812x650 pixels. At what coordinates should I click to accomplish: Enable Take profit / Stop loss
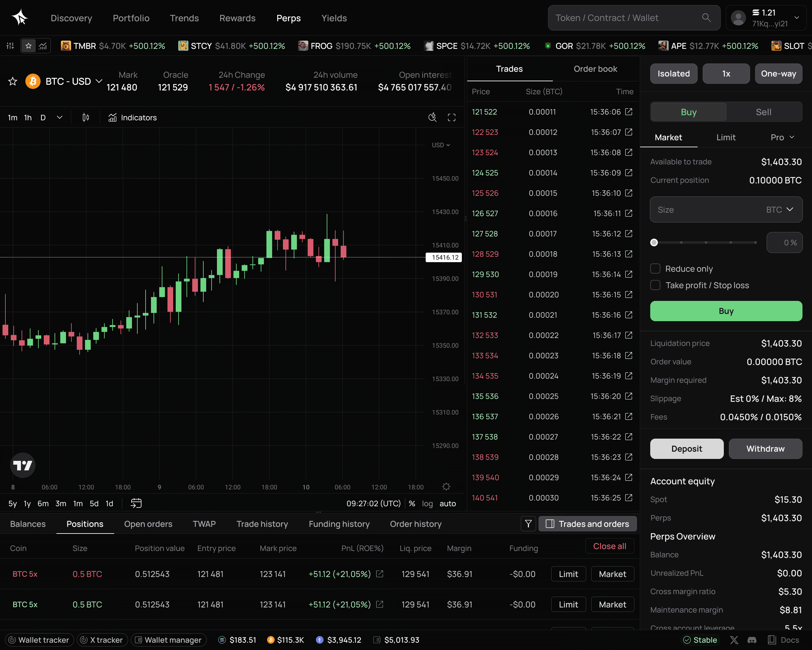click(655, 285)
